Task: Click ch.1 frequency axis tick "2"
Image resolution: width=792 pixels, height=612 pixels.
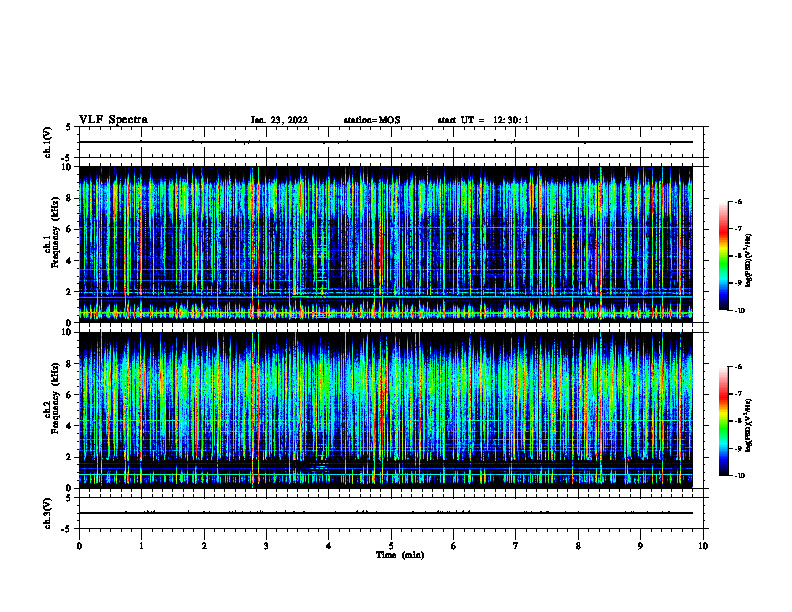Action: click(69, 292)
